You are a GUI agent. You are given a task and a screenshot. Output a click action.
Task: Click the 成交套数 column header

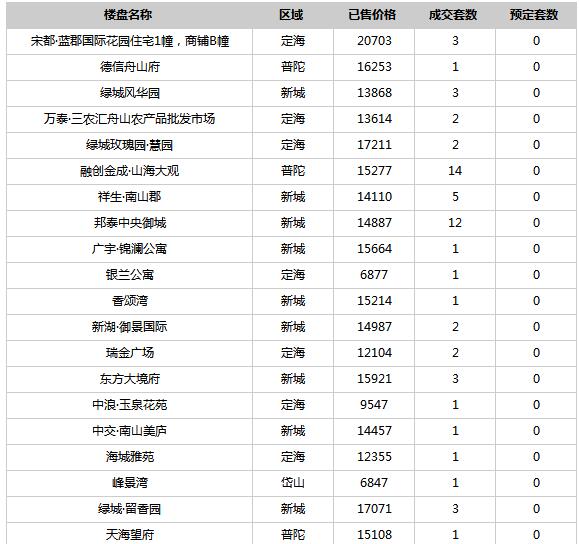[x=453, y=15]
